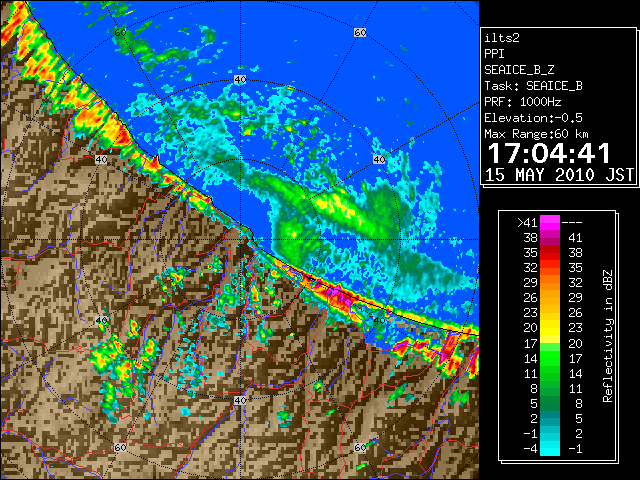Click the 17:04:41 timestamp

(x=549, y=153)
